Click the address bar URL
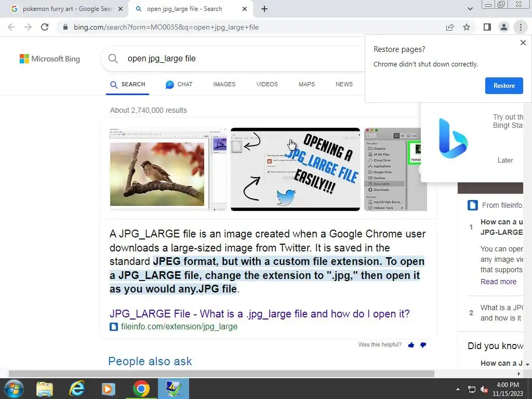This screenshot has width=532, height=399. 166,27
